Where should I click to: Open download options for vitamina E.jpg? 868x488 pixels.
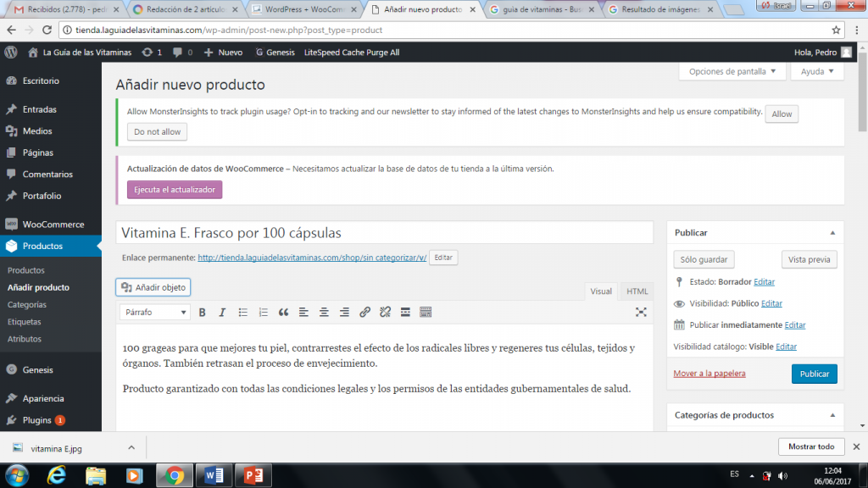(x=131, y=447)
